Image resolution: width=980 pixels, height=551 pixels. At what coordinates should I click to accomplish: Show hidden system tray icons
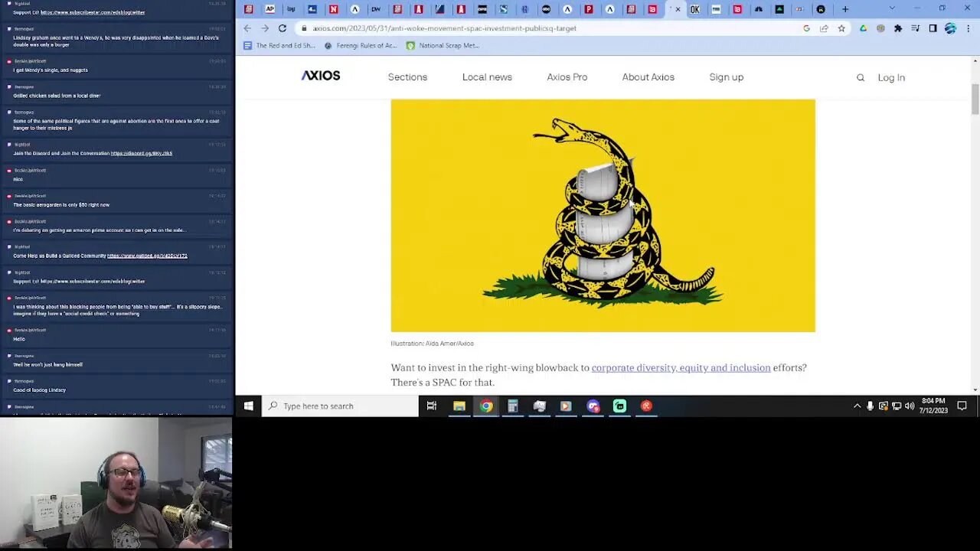[857, 406]
